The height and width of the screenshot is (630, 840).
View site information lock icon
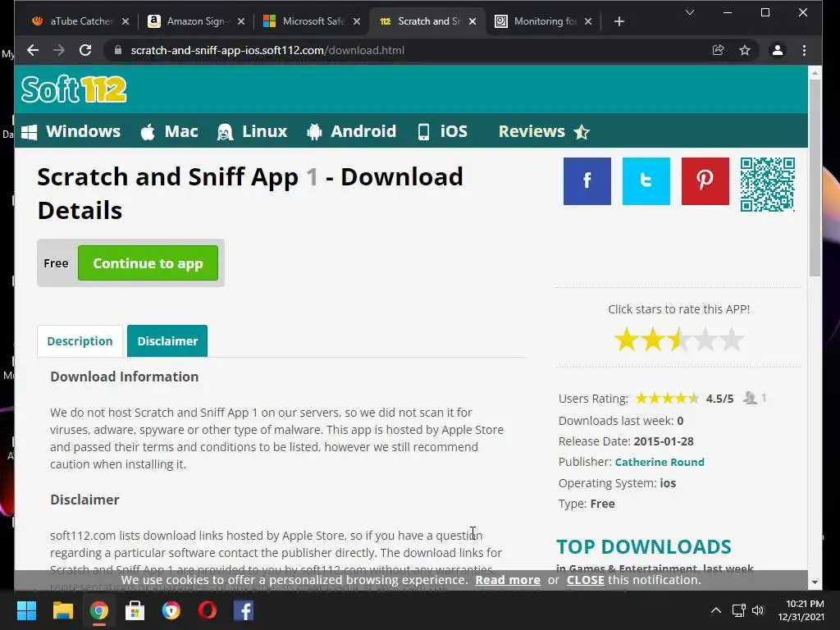[118, 50]
